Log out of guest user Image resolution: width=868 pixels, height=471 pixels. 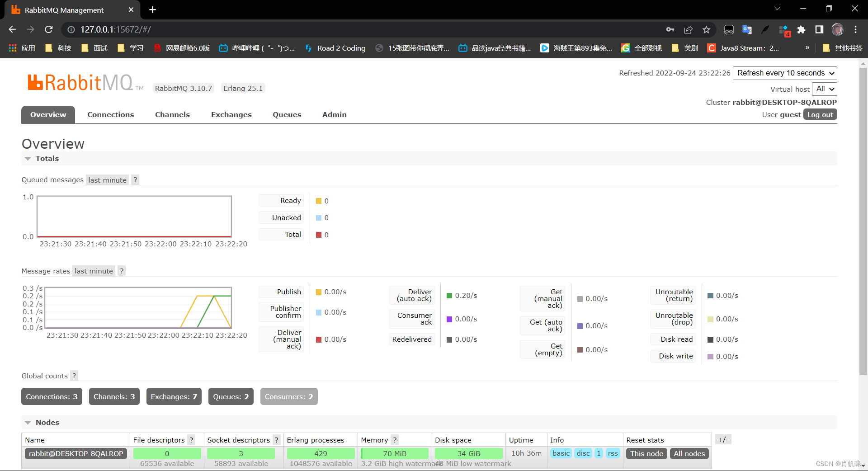tap(820, 114)
